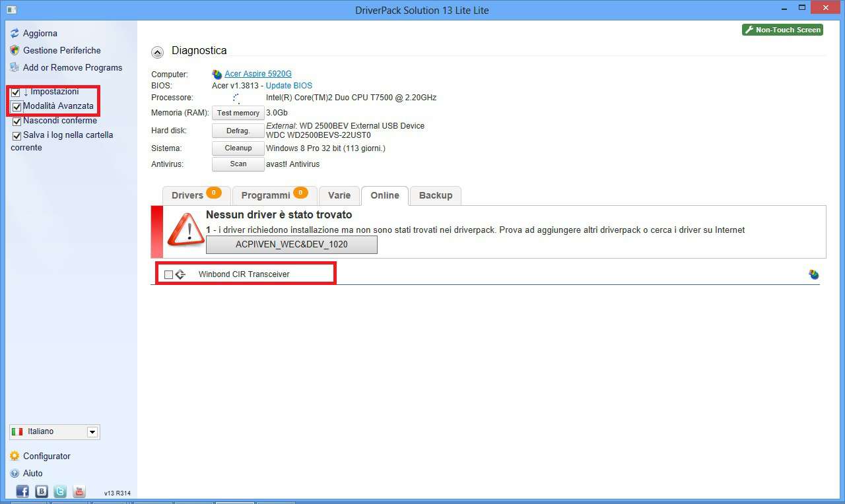Tick the Winbond CIR Transceiver checkbox
Screen dimensions: 845x504
(168, 274)
